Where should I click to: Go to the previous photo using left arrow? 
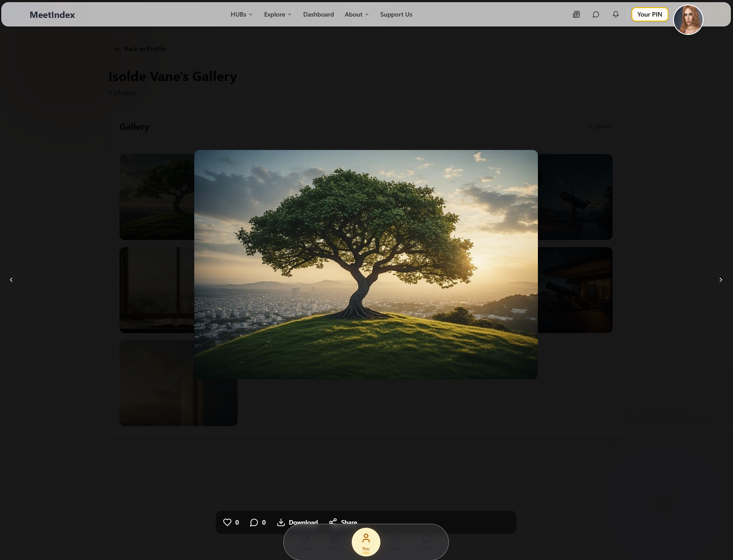[11, 280]
